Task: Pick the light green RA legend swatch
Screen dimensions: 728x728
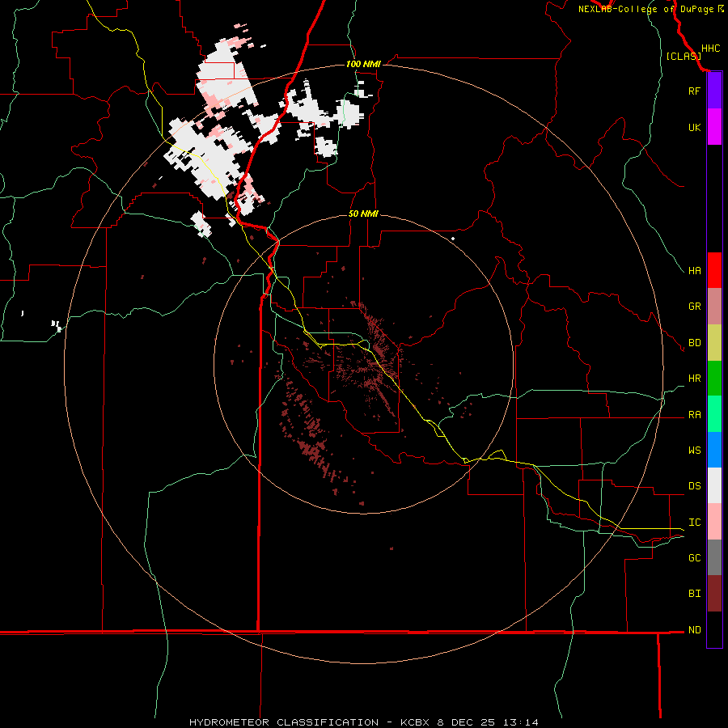Action: pyautogui.click(x=714, y=414)
